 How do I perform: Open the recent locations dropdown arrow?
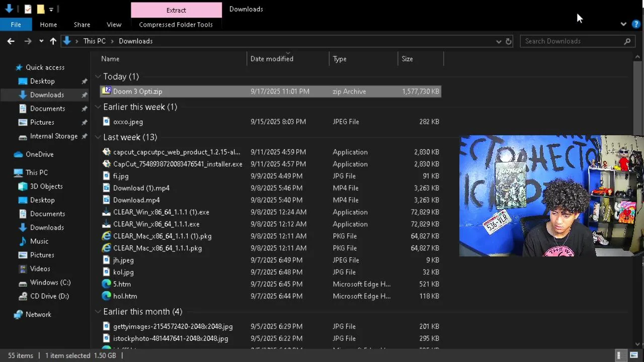[41, 41]
